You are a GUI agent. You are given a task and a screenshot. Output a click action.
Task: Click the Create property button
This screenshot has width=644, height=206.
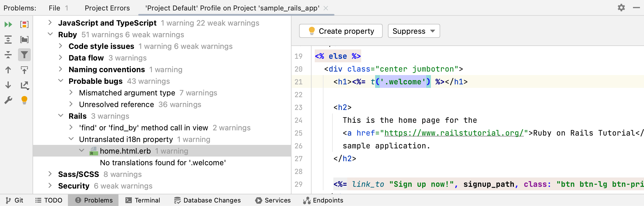[x=341, y=31]
